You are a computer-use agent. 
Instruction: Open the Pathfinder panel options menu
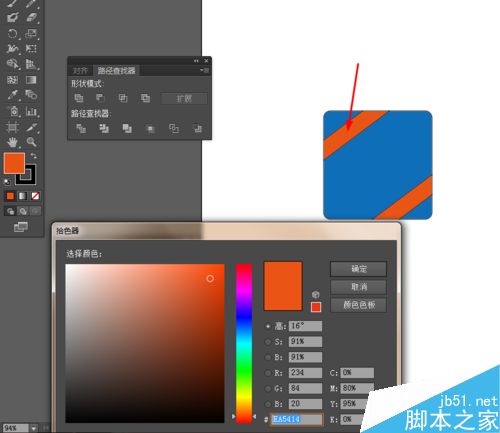click(x=204, y=70)
